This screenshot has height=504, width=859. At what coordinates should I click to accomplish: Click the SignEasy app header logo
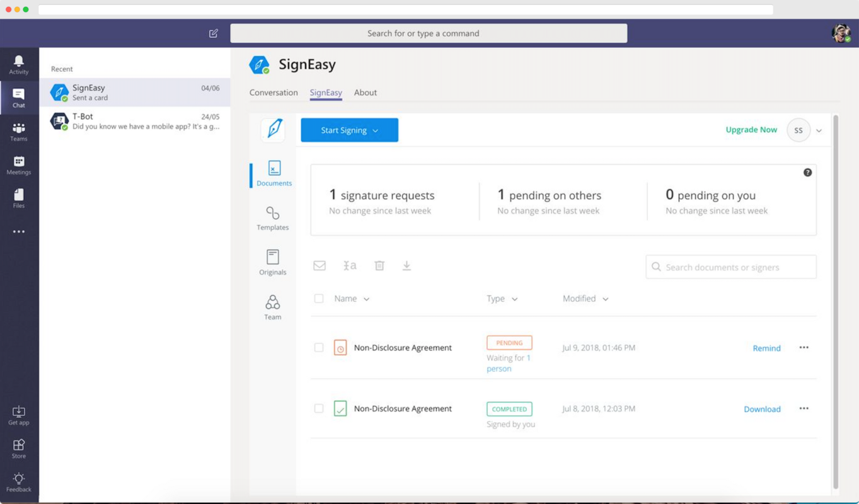coord(259,64)
